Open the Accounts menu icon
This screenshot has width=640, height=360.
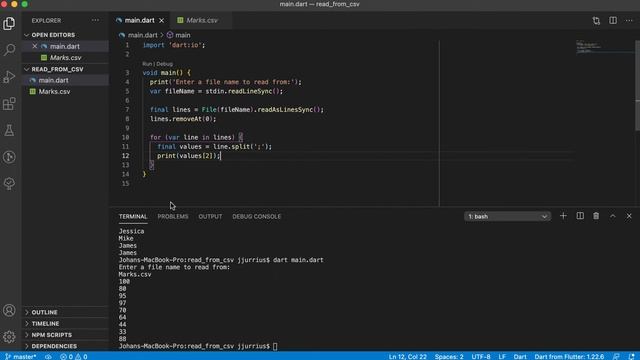pyautogui.click(x=9, y=311)
